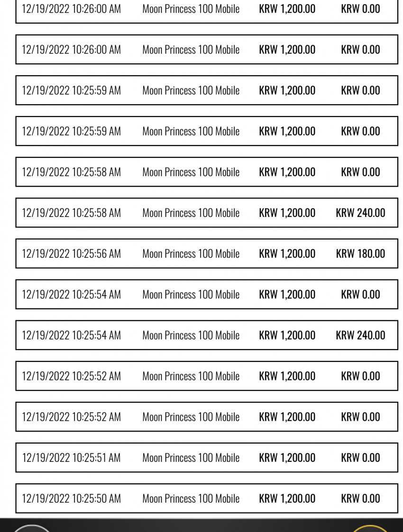Select the 10:25:54 AM round with KRW 0.00 win
The width and height of the screenshot is (403, 532).
pyautogui.click(x=207, y=295)
